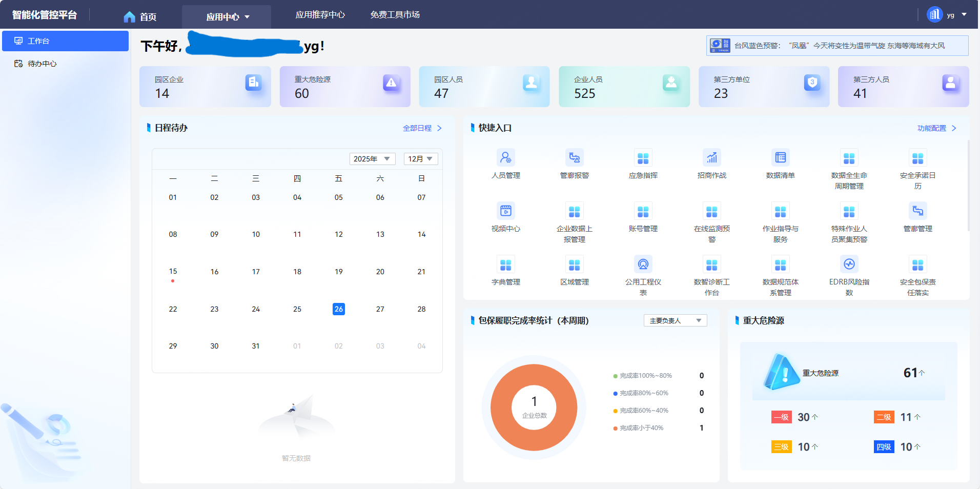980x489 pixels.
Task: Go to 免费工具市场 tab
Action: pyautogui.click(x=395, y=15)
